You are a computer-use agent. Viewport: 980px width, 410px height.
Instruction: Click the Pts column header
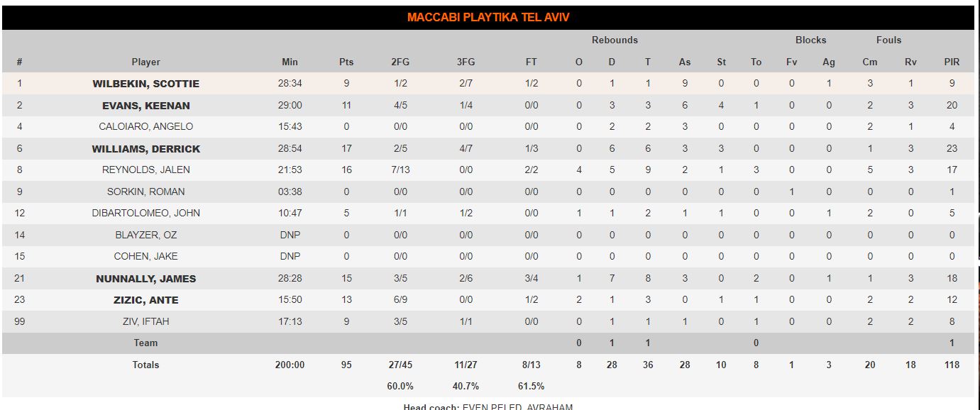click(x=346, y=62)
